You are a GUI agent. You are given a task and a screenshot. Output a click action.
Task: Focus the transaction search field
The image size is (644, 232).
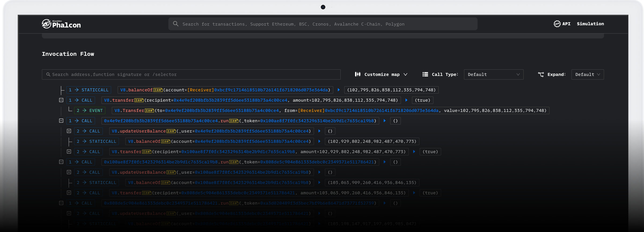[323, 24]
